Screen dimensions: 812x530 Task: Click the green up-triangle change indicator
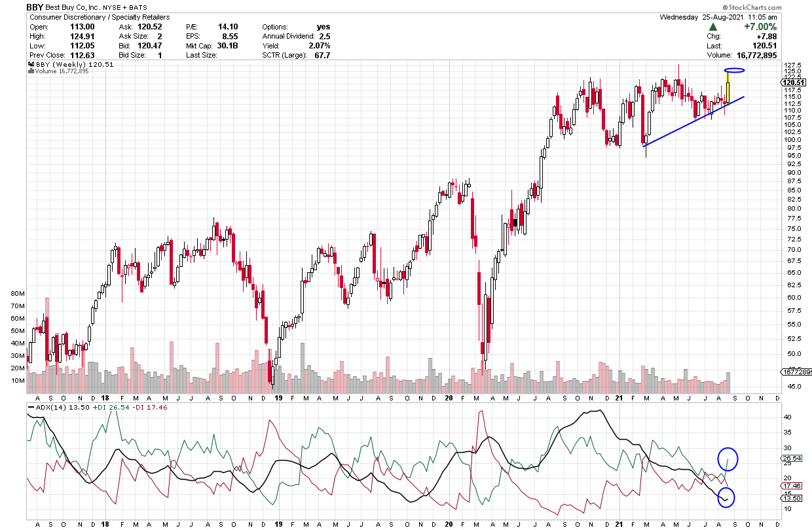click(x=712, y=27)
